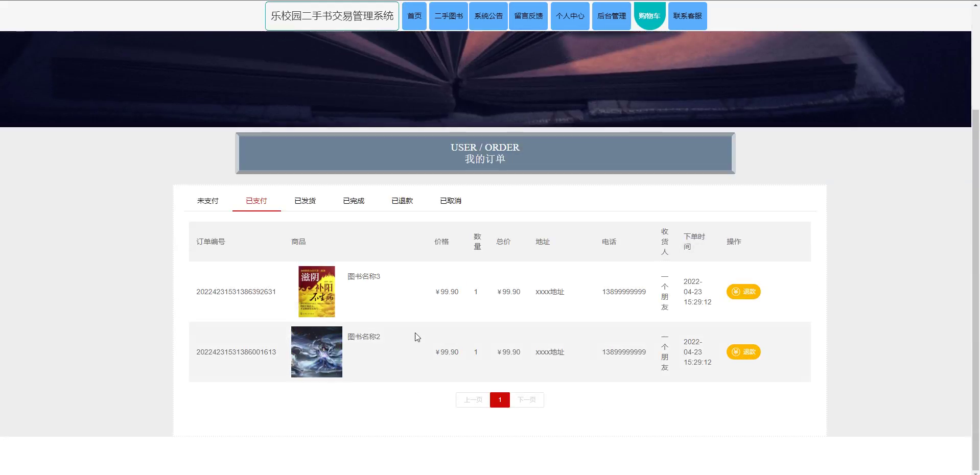Open the 已完成 orders tab
The width and height of the screenshot is (980, 475).
click(354, 201)
